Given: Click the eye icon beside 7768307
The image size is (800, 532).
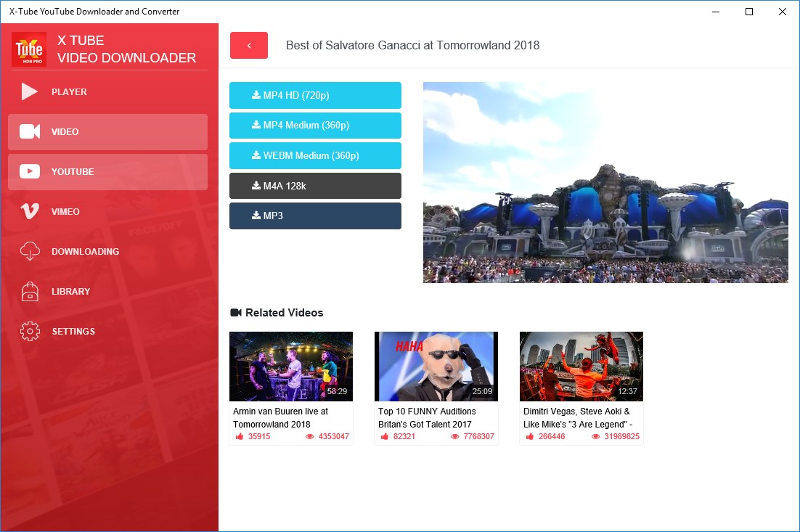Looking at the screenshot, I should click(x=455, y=437).
